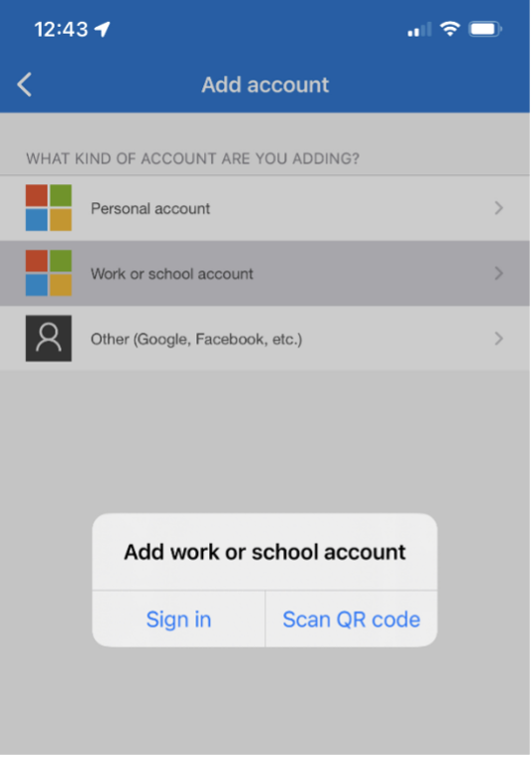Tap the back arrow in header
This screenshot has height=757, width=532.
tap(25, 85)
